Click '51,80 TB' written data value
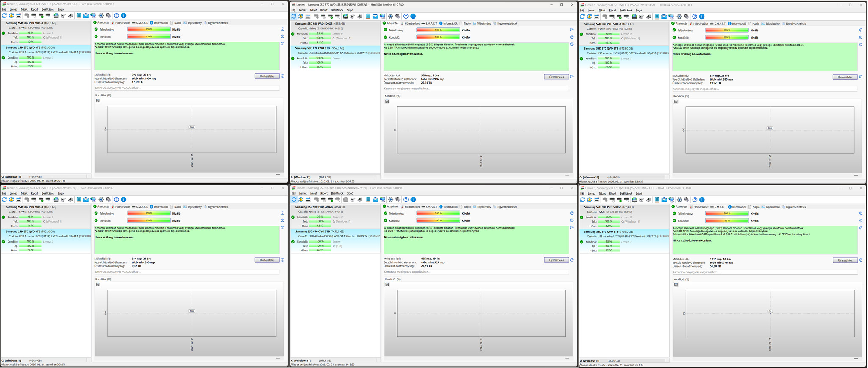 point(716,266)
